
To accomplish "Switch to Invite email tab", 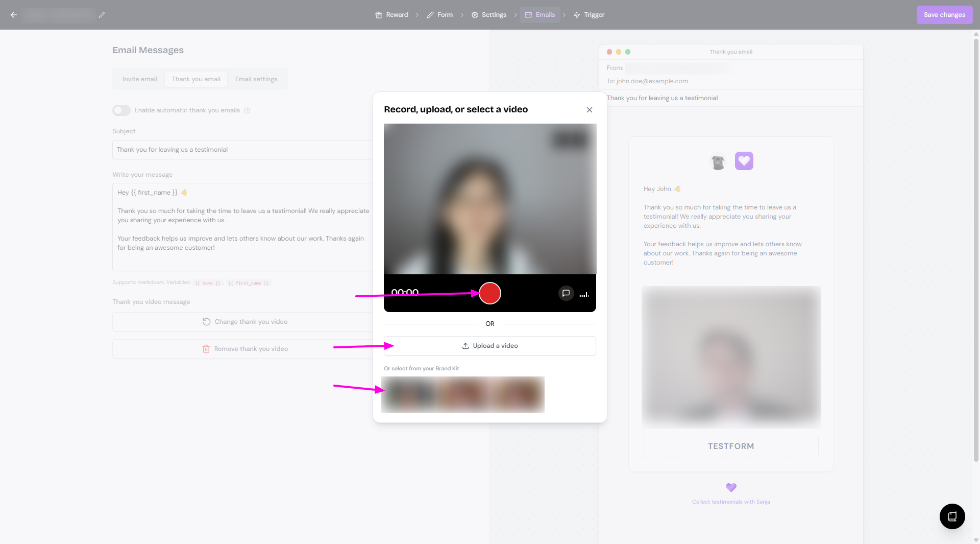I will tap(139, 79).
